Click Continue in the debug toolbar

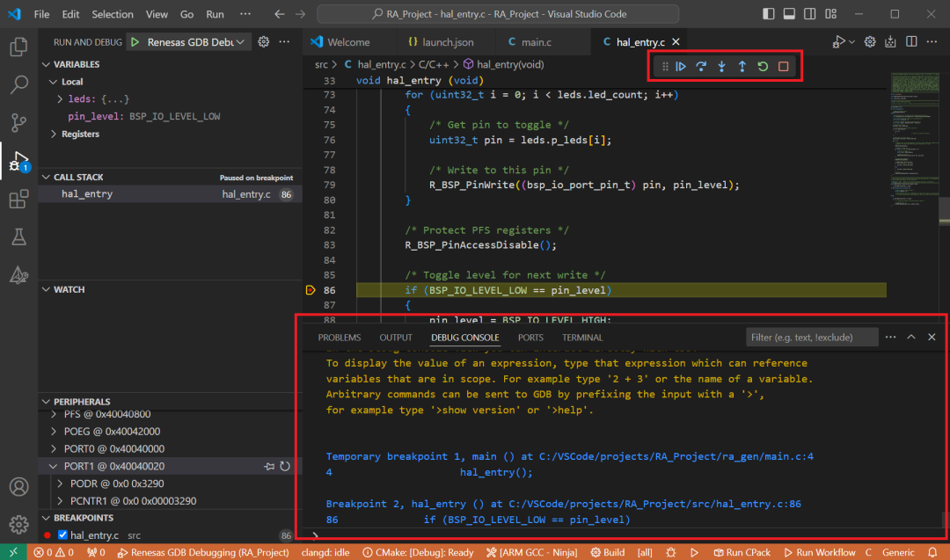click(681, 67)
